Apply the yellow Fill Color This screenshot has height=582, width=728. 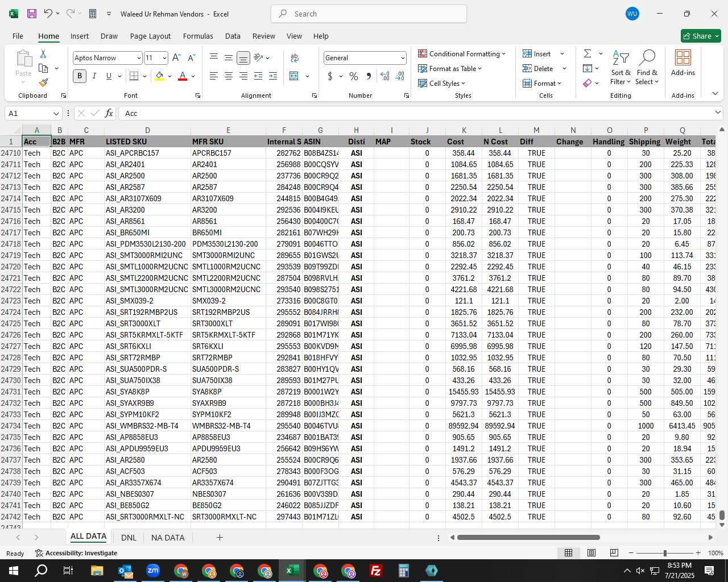pos(159,76)
